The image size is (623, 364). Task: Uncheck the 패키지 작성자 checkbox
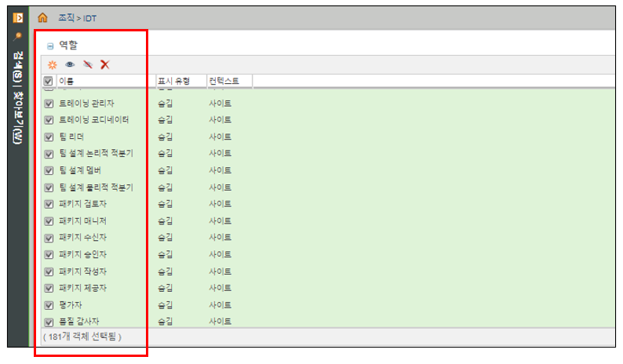click(x=49, y=271)
